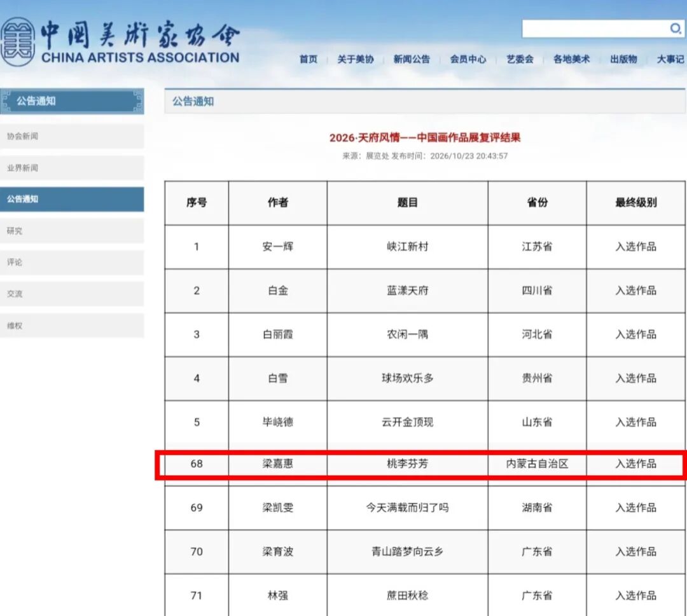Click author cell 毕峣德
The image size is (687, 616).
tap(278, 423)
